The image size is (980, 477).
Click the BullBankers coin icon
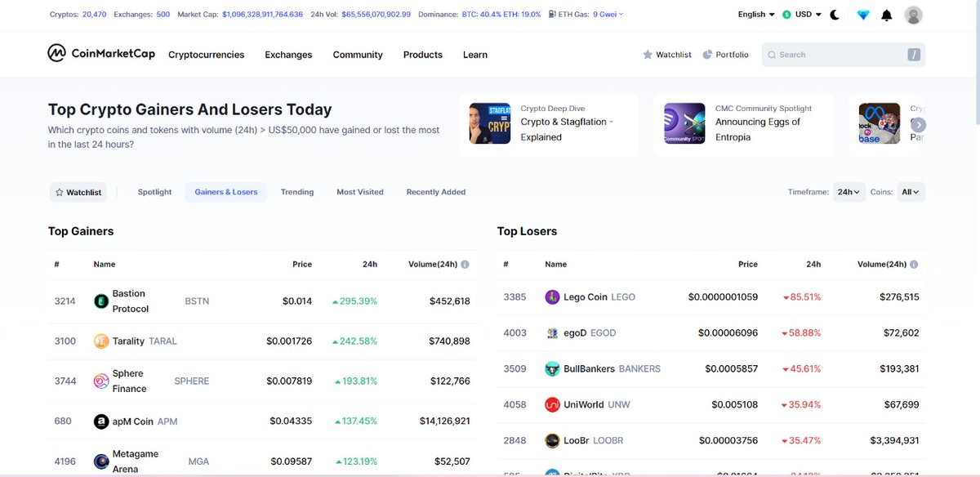coord(552,369)
